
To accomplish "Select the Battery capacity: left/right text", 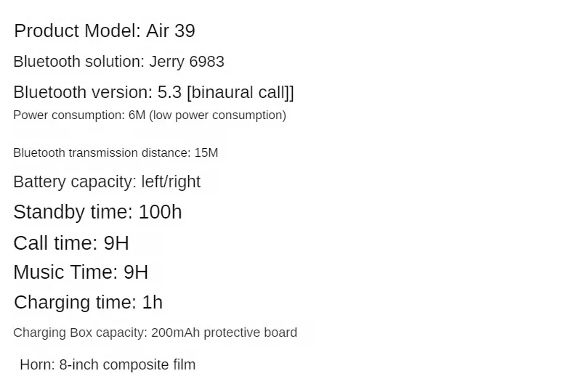I will point(107,181).
